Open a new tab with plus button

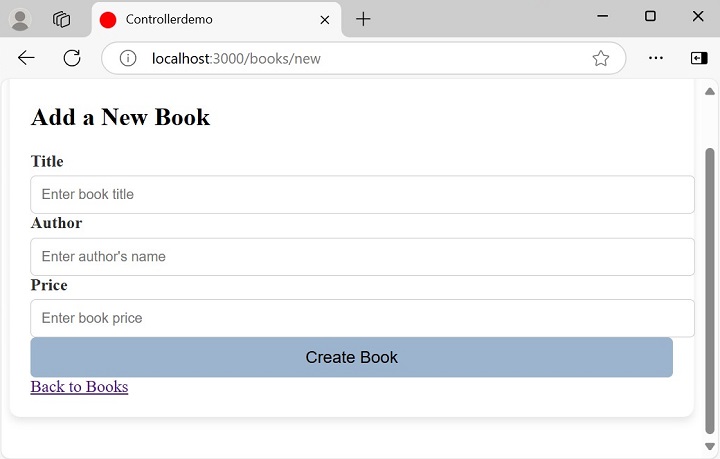click(363, 19)
